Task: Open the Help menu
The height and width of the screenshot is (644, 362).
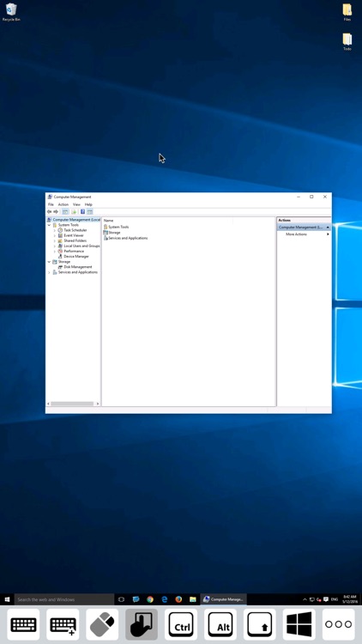Action: click(x=88, y=204)
